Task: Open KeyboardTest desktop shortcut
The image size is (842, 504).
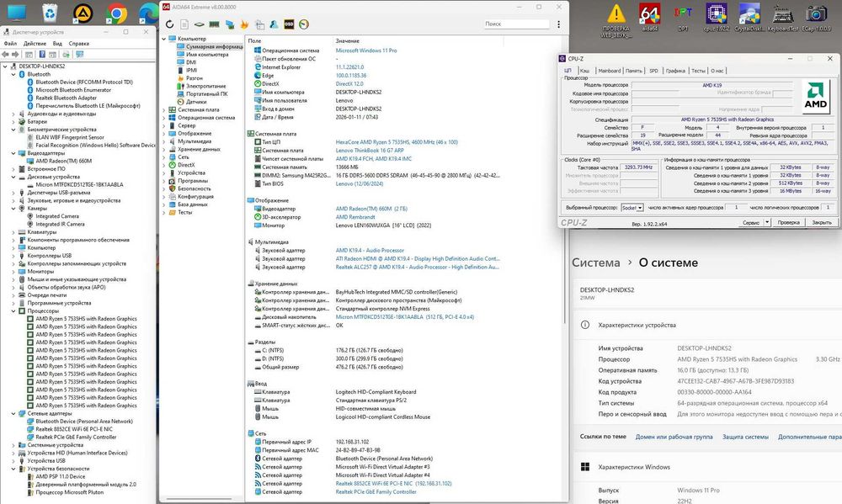Action: pos(783,17)
